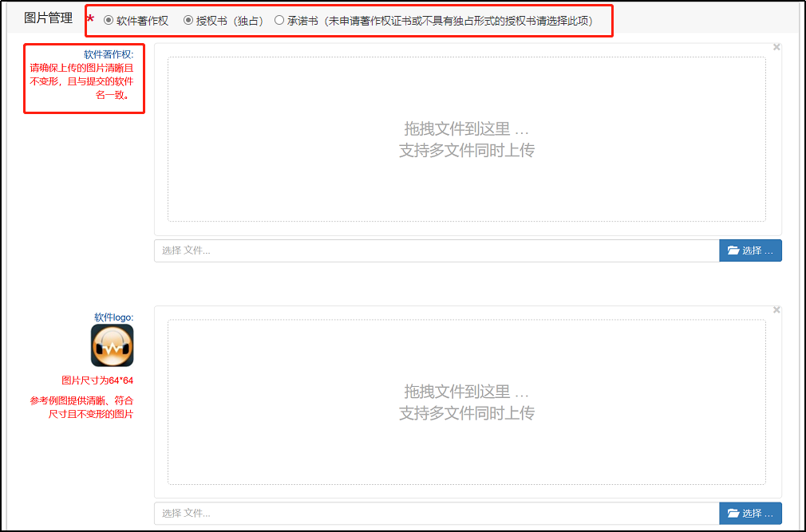The height and width of the screenshot is (532, 806).
Task: Click folder icon in 软件著作权 选择 button
Action: [x=733, y=250]
